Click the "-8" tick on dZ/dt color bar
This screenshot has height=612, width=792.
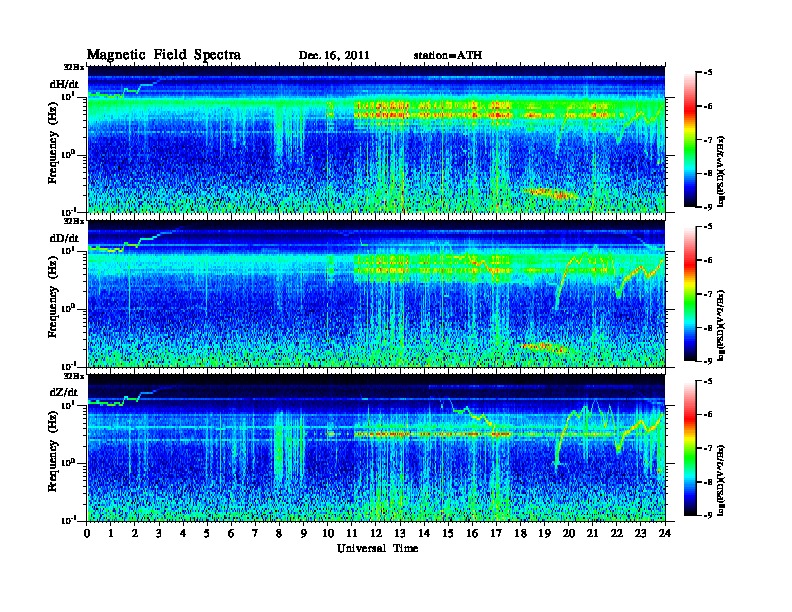click(x=708, y=481)
